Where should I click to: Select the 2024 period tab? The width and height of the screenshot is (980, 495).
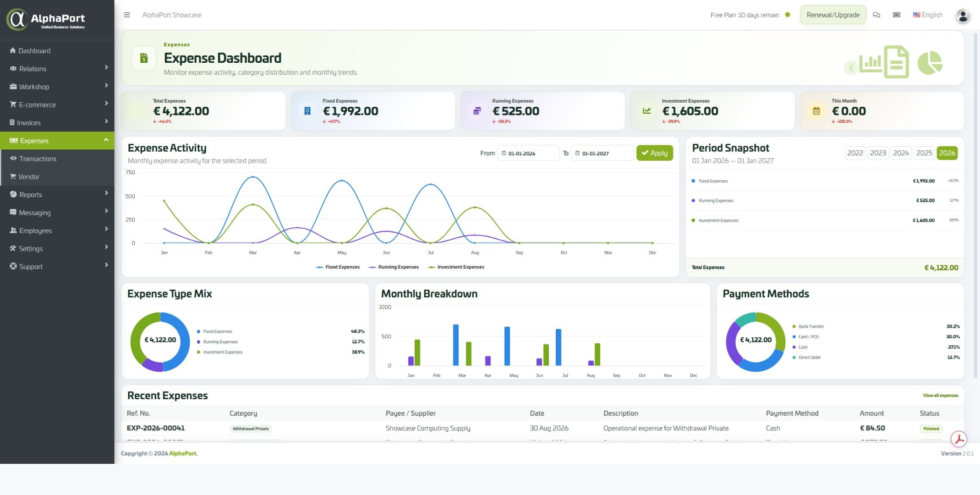tap(901, 153)
